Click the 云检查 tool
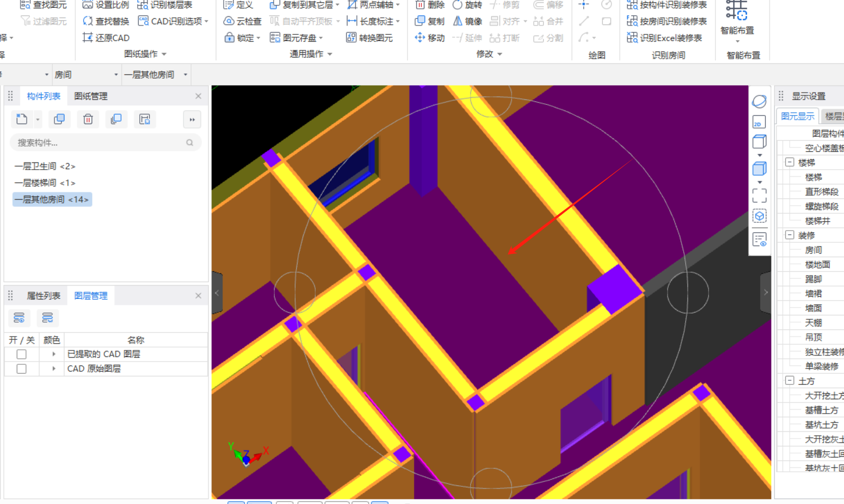 (x=242, y=21)
